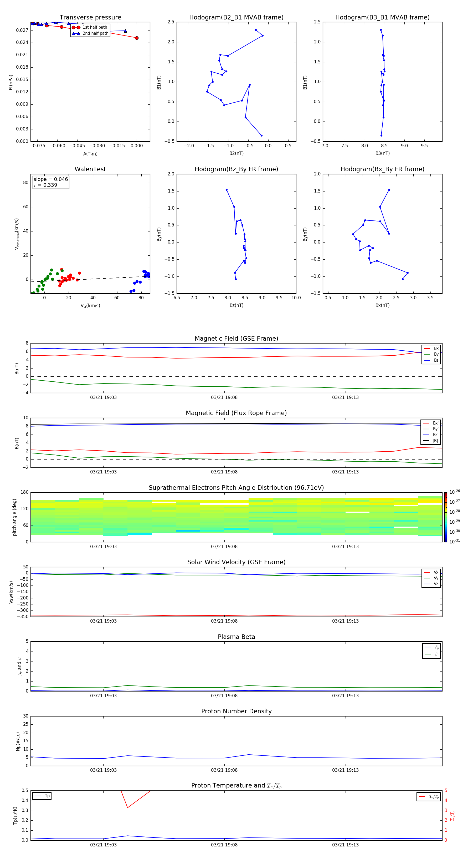Click the 'pitch angle (deg)' y-axis label

[14, 517]
